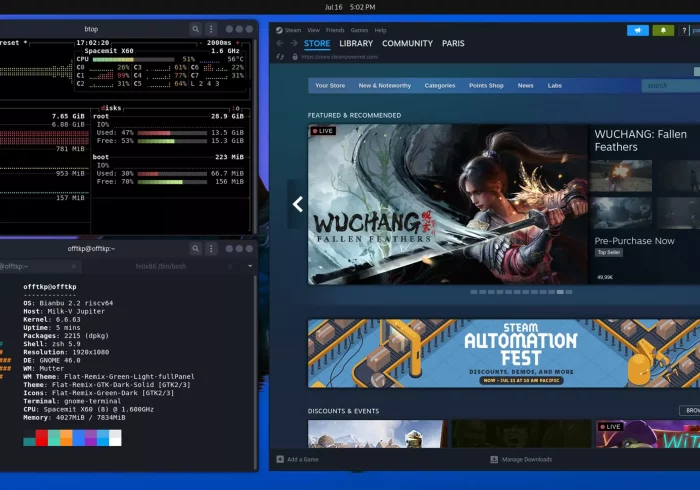700x490 pixels.
Task: Click the blue megaphone announcements button
Action: click(x=638, y=30)
